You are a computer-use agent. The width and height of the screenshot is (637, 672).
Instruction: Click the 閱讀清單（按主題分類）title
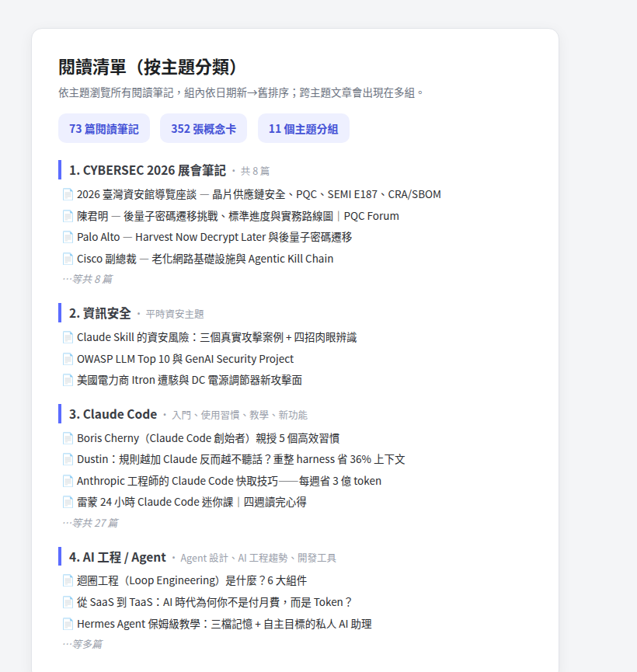(148, 68)
